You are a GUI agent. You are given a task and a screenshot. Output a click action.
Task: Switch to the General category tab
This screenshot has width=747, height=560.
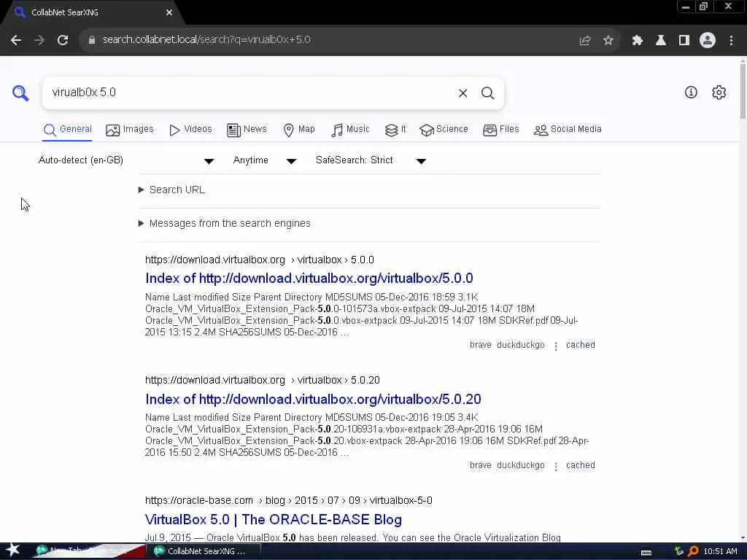pyautogui.click(x=67, y=130)
